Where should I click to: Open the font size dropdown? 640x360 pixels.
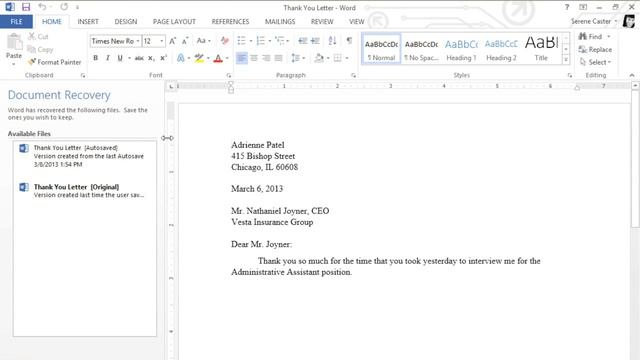(x=162, y=41)
